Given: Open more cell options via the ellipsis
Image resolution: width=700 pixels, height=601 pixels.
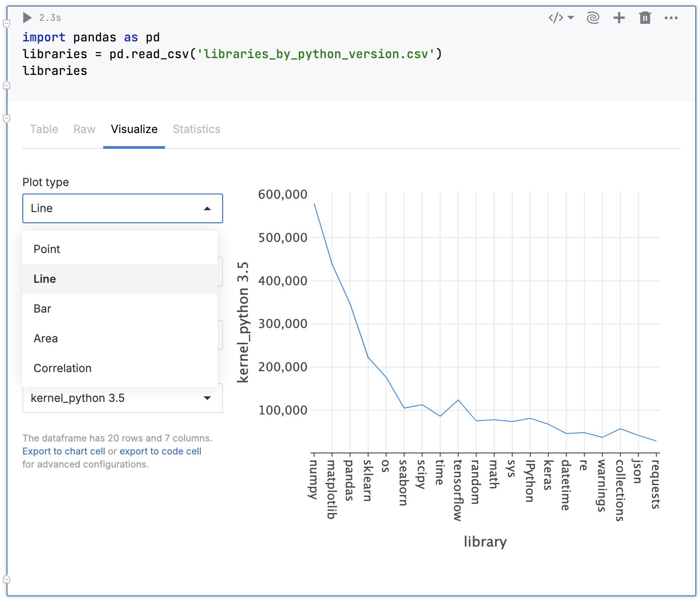Looking at the screenshot, I should coord(671,18).
